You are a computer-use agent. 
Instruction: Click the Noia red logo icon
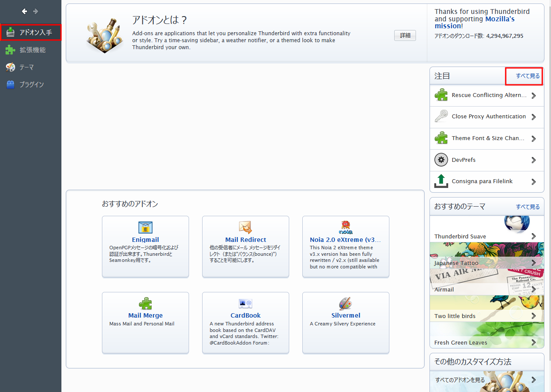coord(345,228)
